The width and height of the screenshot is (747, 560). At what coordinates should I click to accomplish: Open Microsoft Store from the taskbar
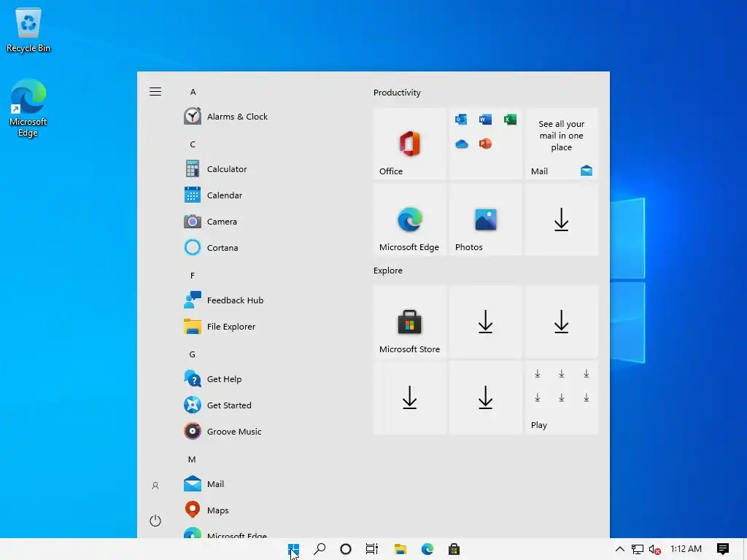(x=454, y=549)
